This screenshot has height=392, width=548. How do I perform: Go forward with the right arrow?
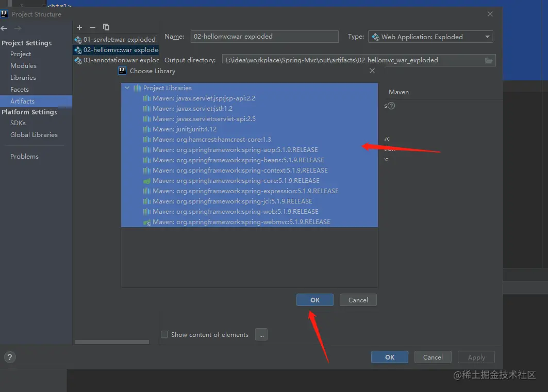18,28
